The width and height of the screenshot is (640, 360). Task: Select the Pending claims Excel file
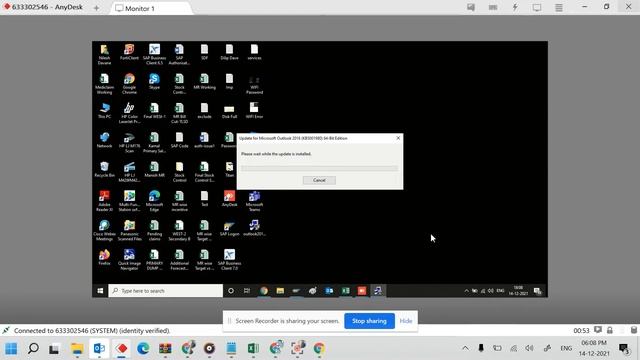coord(154,230)
